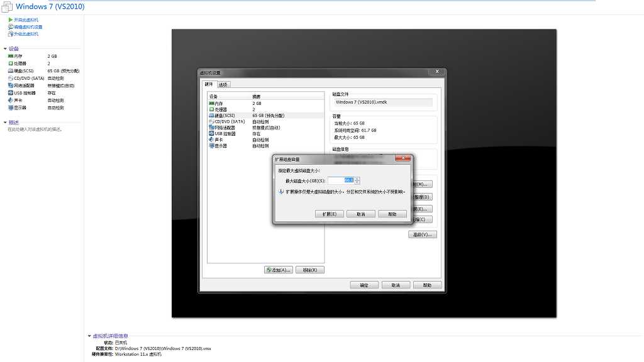This screenshot has width=644, height=362.
Task: Click 网络适配器 icon in settings dialog list
Action: (x=211, y=128)
